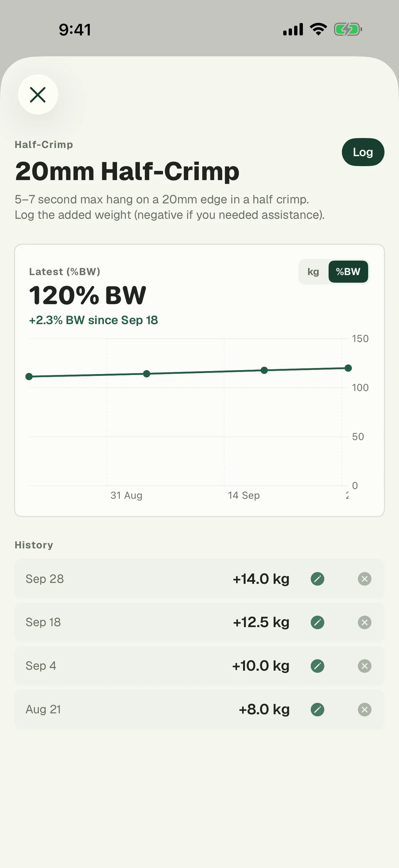Tap the last data point on chart

click(x=348, y=368)
